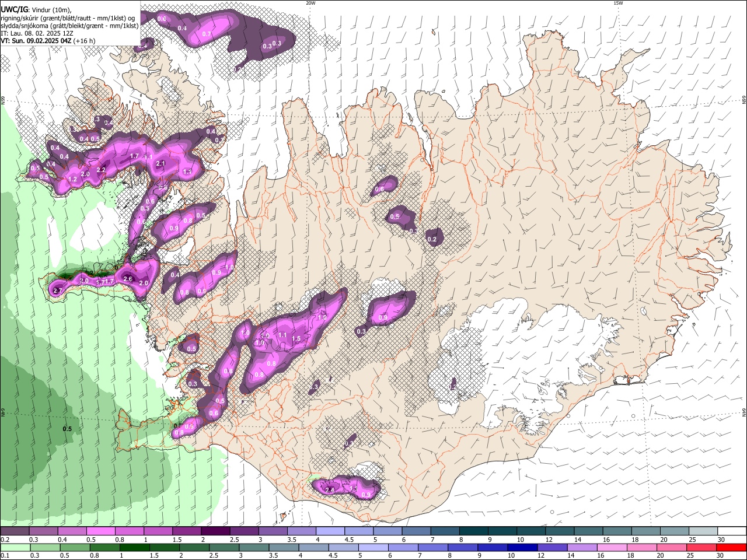The width and height of the screenshot is (747, 560).
Task: Click the 0.2 label under the snow legend
Action: pos(5,540)
